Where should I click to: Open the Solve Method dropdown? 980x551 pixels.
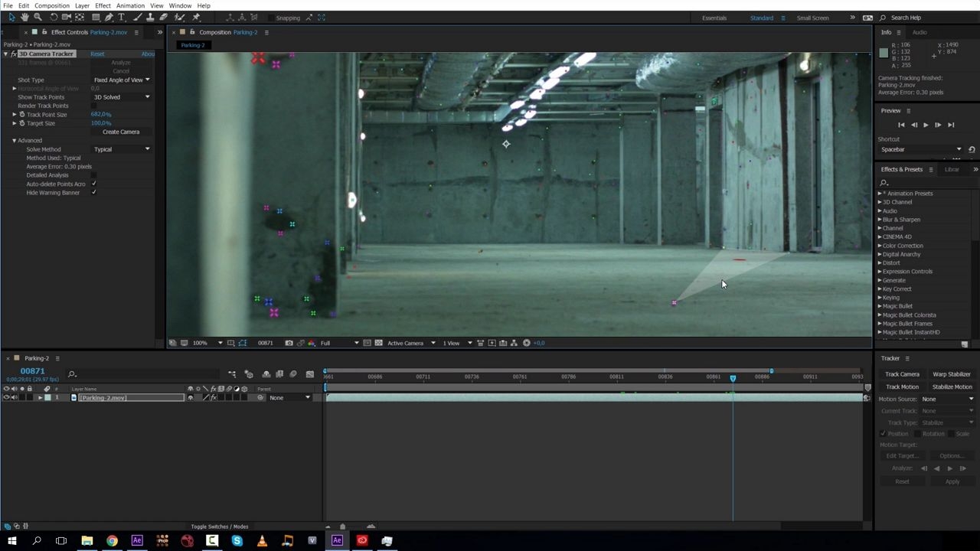[122, 149]
